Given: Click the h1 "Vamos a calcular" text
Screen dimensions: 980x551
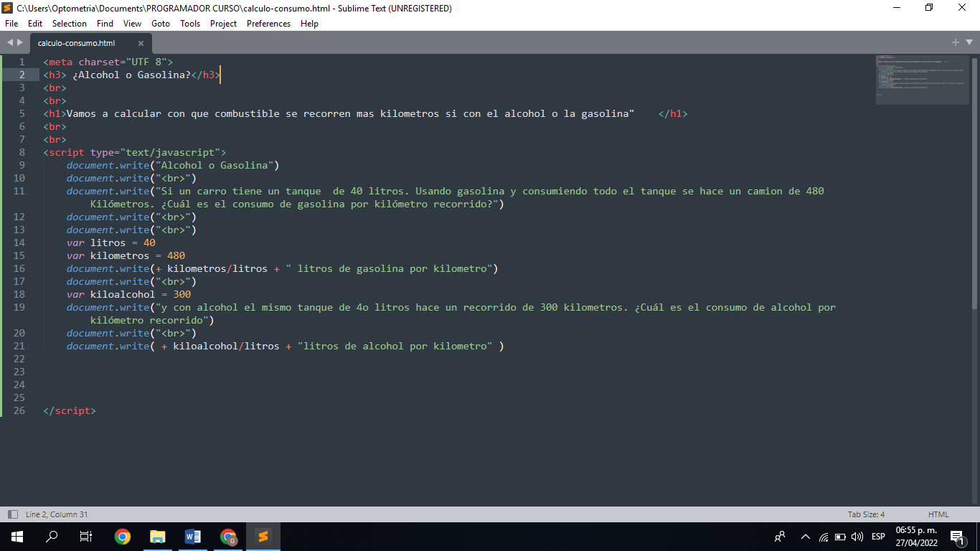Looking at the screenshot, I should click(x=350, y=113).
